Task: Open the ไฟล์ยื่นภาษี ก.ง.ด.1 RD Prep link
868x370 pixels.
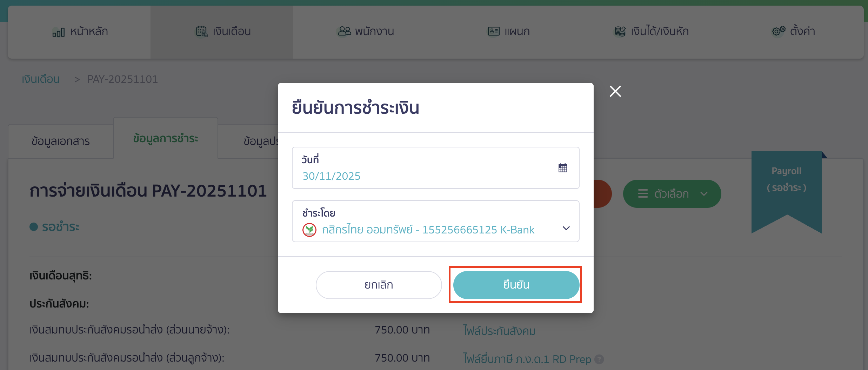Action: [x=526, y=359]
